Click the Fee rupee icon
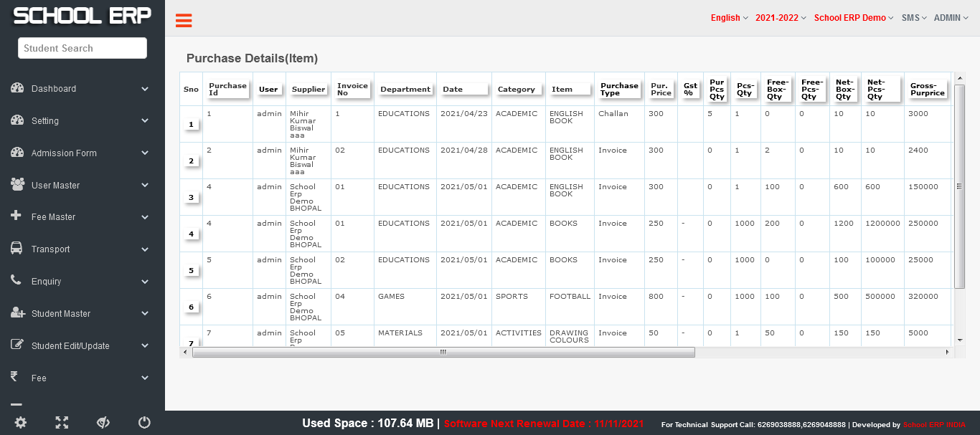This screenshot has height=435, width=980. tap(14, 376)
